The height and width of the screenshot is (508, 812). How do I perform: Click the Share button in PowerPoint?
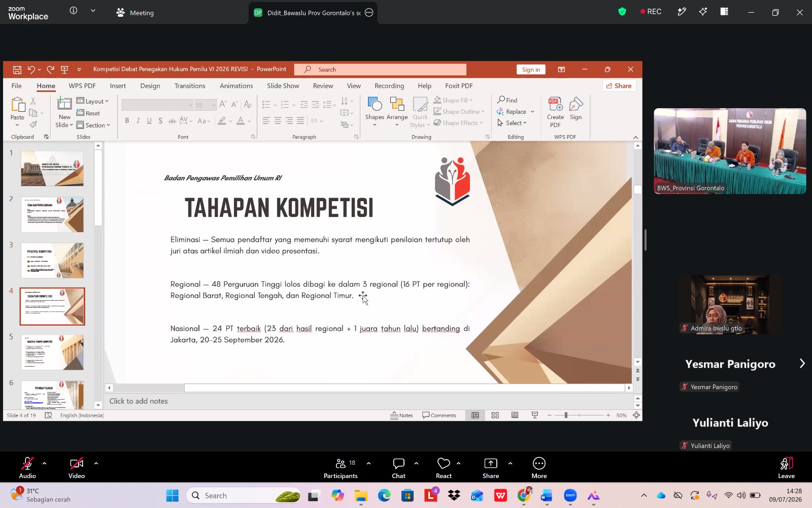[619, 86]
